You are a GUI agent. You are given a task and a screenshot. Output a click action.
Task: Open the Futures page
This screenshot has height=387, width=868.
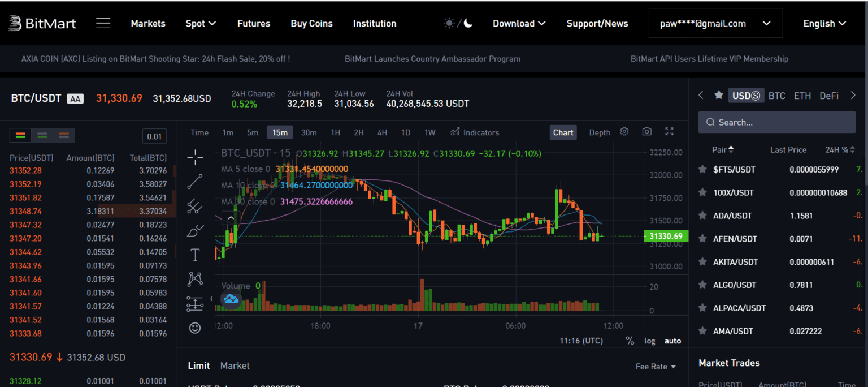coord(254,24)
